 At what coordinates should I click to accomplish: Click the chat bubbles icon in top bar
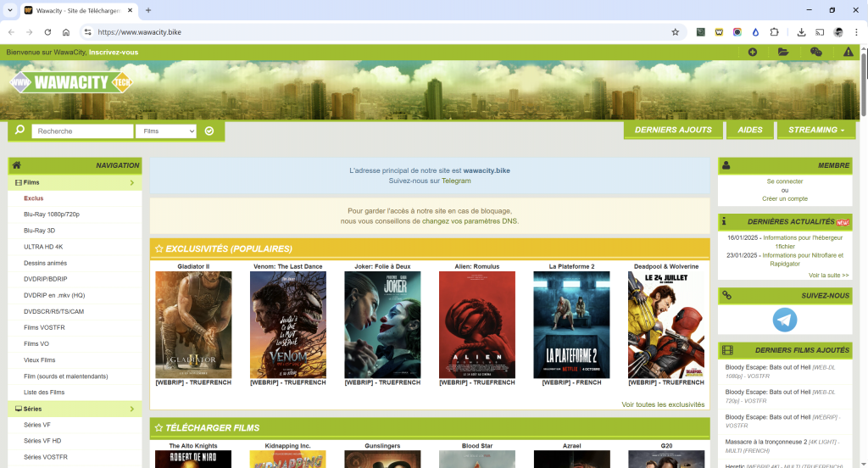point(815,53)
